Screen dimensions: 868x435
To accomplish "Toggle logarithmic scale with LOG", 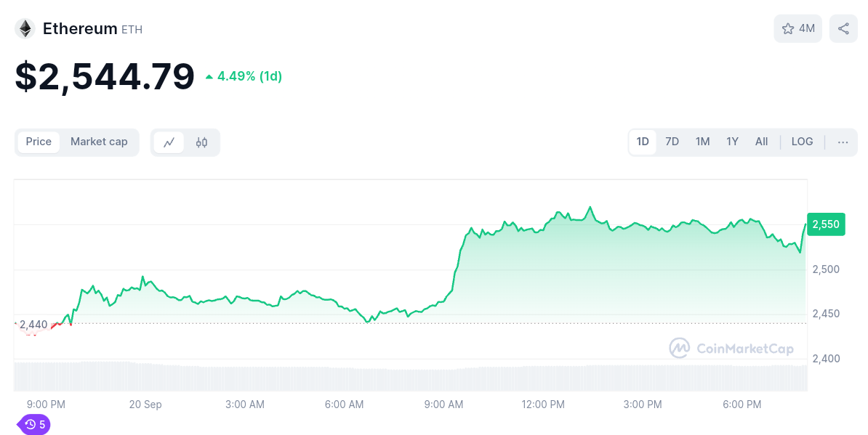I will (802, 142).
